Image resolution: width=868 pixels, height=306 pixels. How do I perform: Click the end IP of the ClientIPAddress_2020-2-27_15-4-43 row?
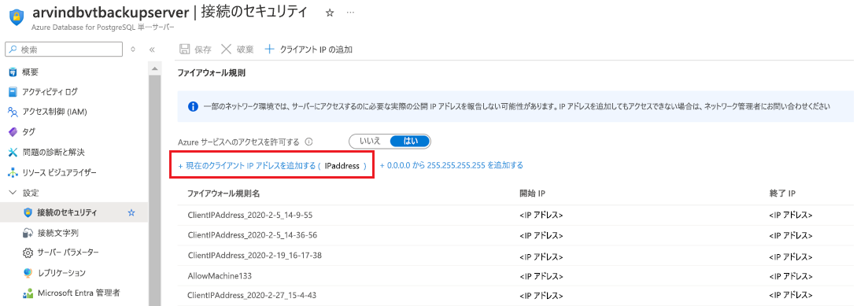[x=790, y=295]
